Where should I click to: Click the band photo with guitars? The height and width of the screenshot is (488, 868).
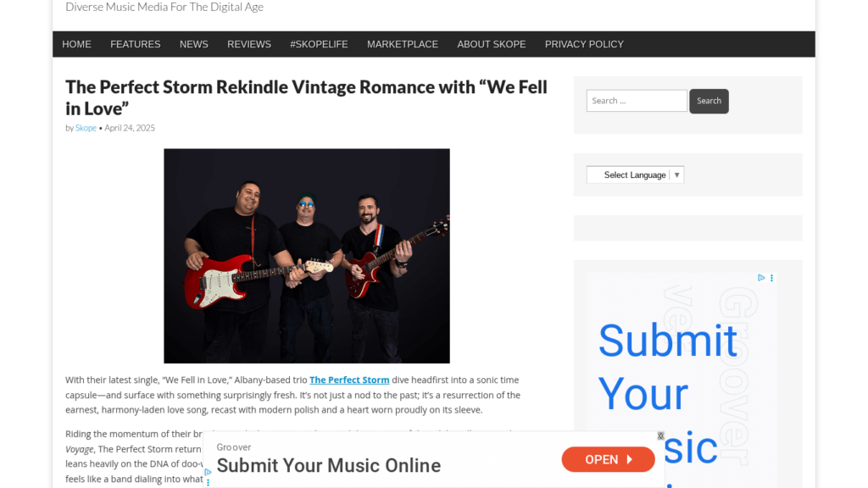tap(307, 256)
